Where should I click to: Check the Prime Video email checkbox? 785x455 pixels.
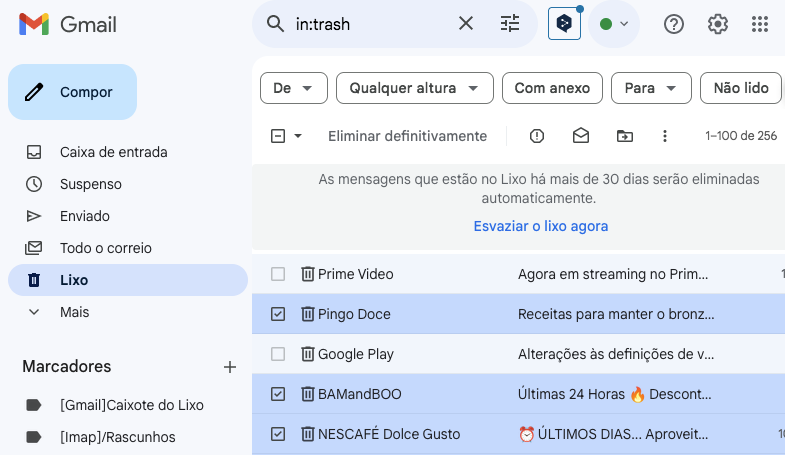278,274
